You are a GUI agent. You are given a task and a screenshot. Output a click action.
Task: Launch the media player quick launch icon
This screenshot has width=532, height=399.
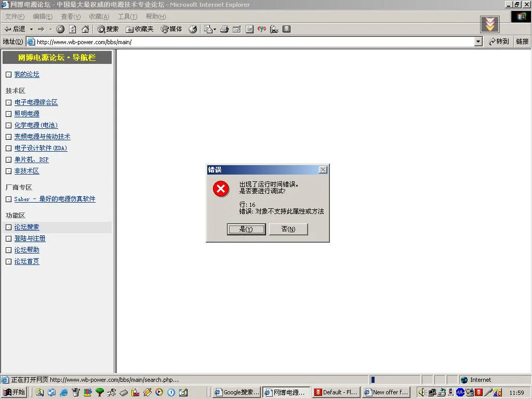click(x=159, y=393)
